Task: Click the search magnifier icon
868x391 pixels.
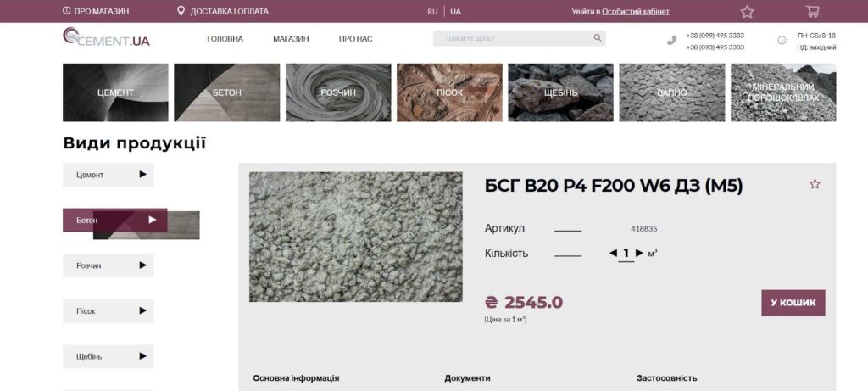Action: (x=598, y=38)
